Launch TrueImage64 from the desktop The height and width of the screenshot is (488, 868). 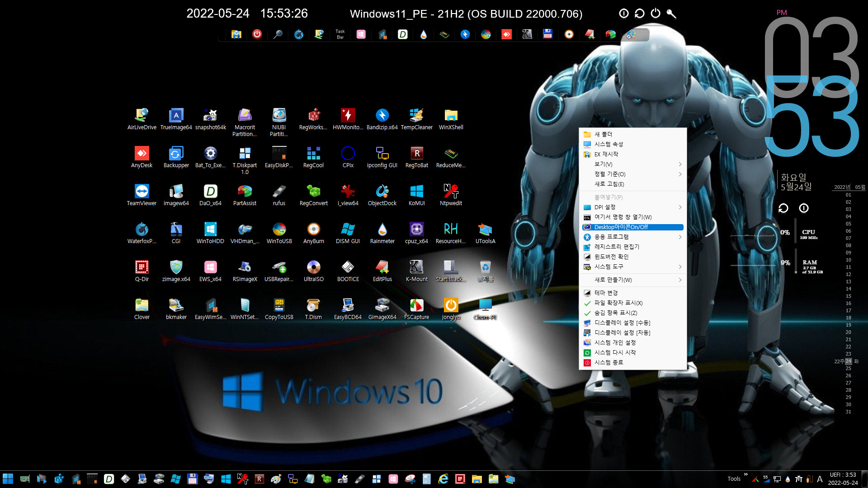point(176,119)
